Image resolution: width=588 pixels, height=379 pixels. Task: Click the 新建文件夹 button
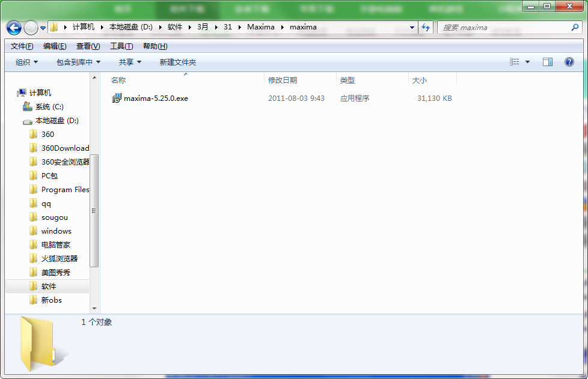178,62
